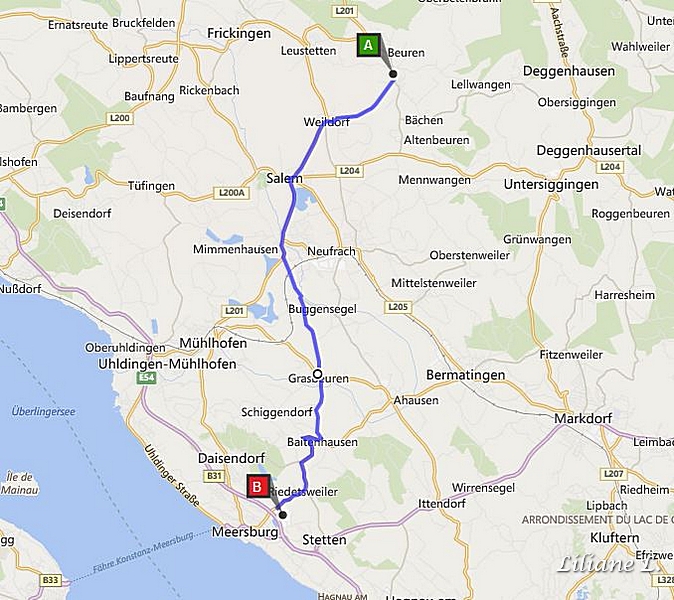Click the Überlingersee lake label
The width and height of the screenshot is (674, 600).
click(43, 412)
